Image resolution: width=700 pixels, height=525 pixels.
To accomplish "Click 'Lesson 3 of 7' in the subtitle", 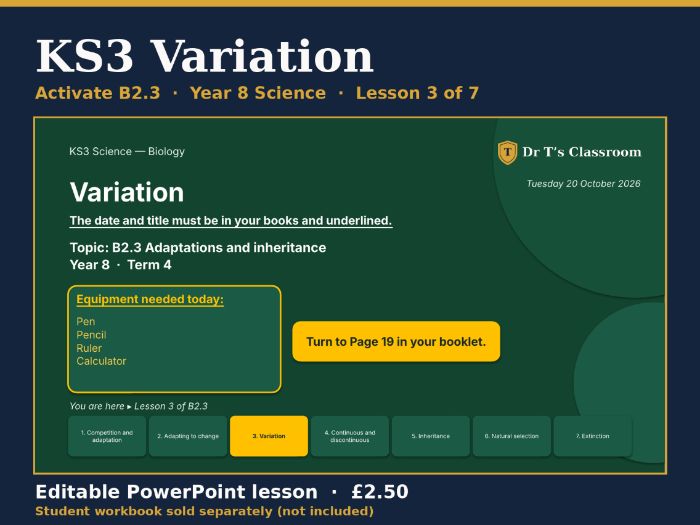I will [417, 93].
